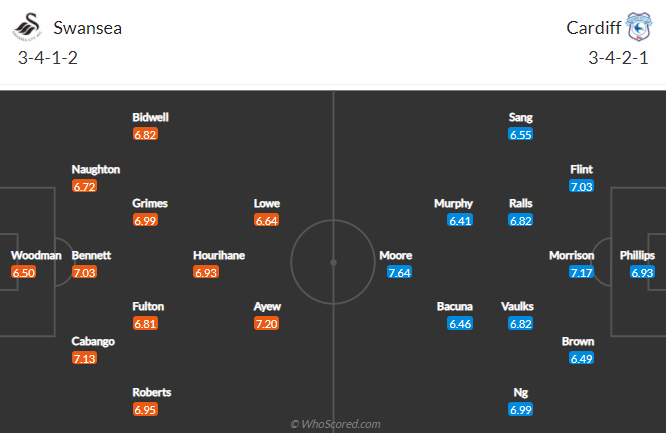This screenshot has width=666, height=433.
Task: Open player Bidwell's name
Action: [x=150, y=117]
